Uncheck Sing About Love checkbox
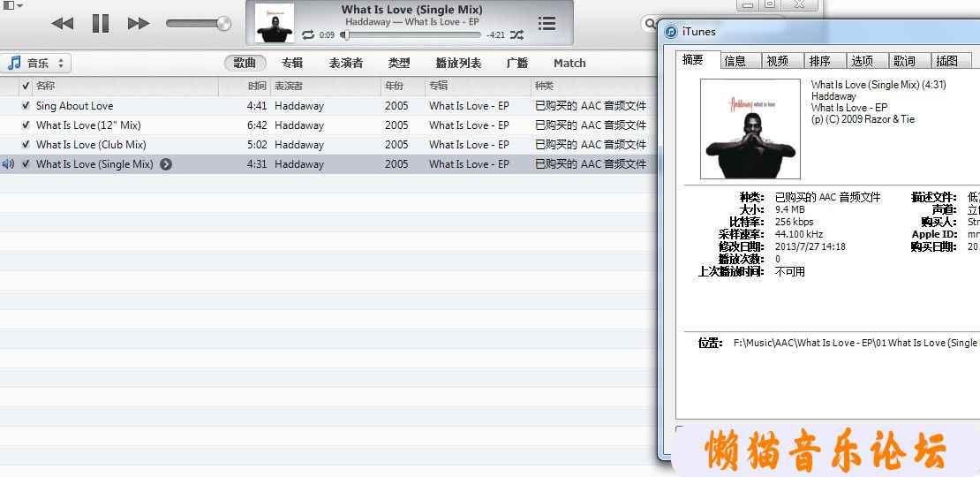The image size is (980, 477). point(26,106)
